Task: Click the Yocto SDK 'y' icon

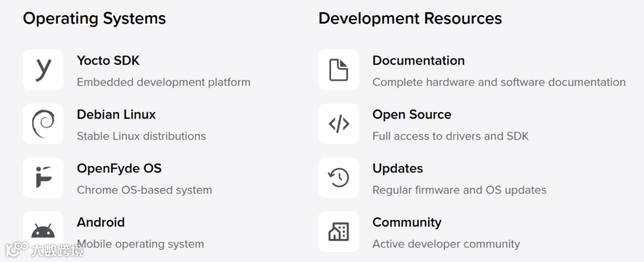Action: pos(43,70)
